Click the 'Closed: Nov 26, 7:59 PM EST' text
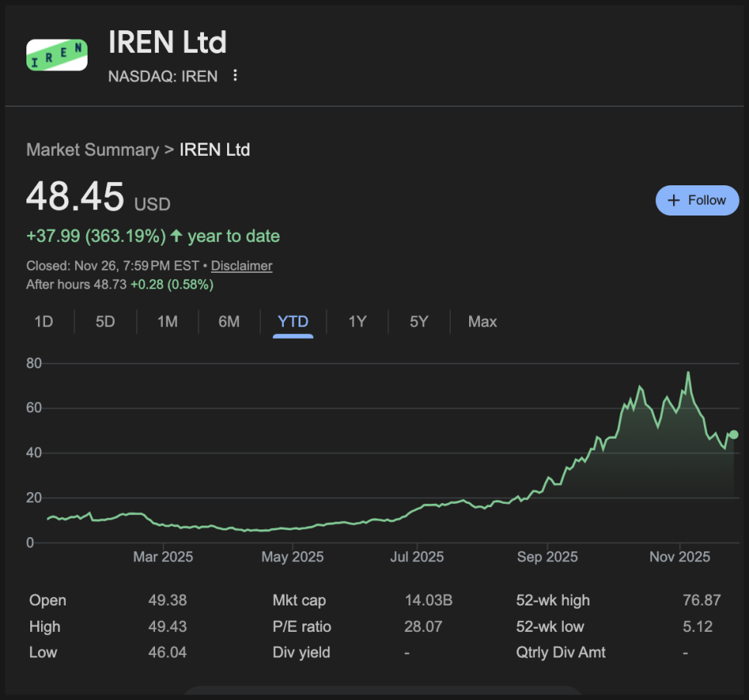 [112, 265]
